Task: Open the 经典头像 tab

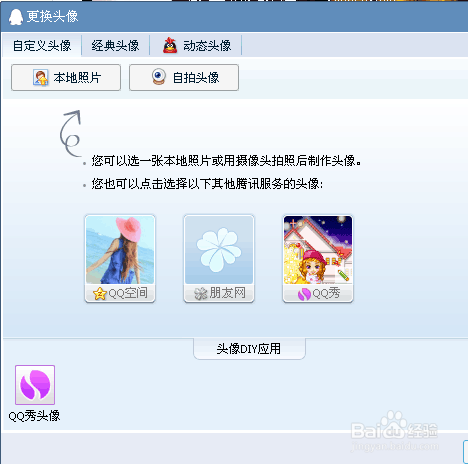Action: click(x=115, y=46)
